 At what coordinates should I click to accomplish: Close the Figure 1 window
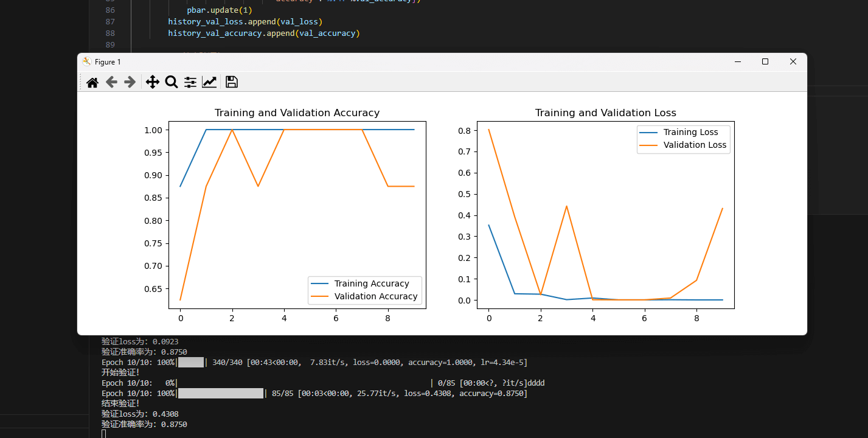(x=793, y=61)
